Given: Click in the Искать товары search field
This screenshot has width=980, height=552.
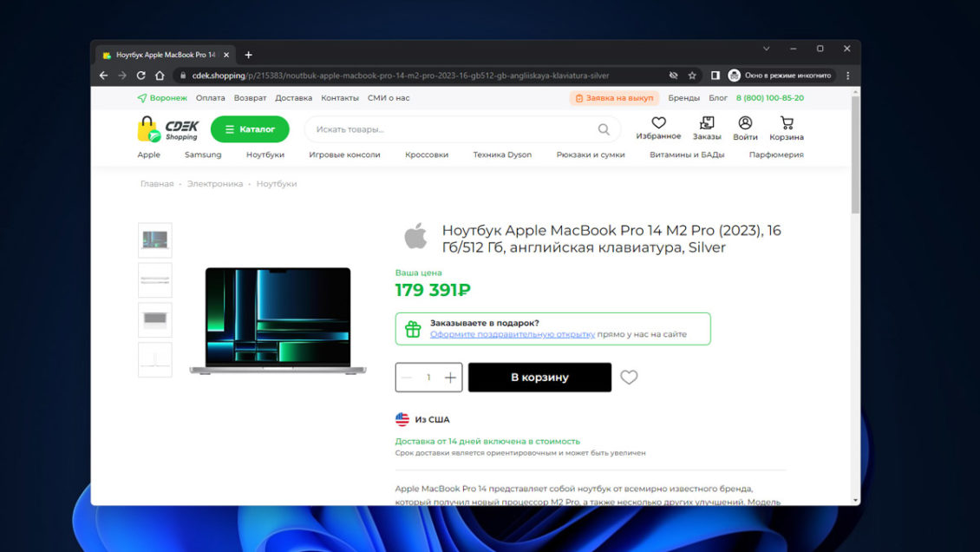Looking at the screenshot, I should 451,129.
